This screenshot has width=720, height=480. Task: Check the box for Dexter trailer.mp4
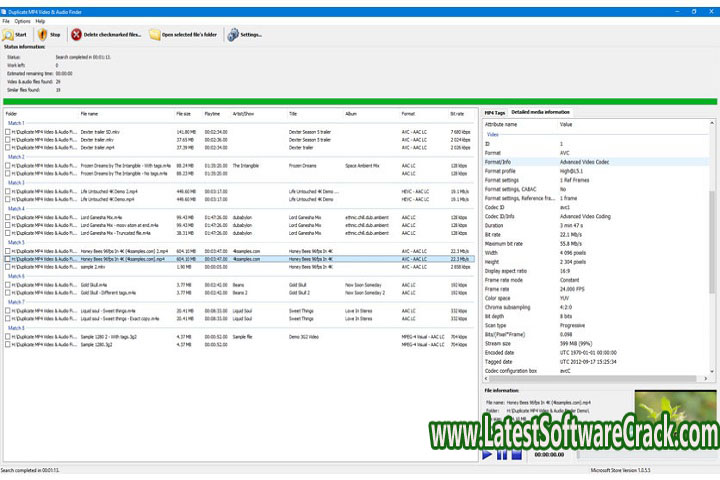[7, 147]
